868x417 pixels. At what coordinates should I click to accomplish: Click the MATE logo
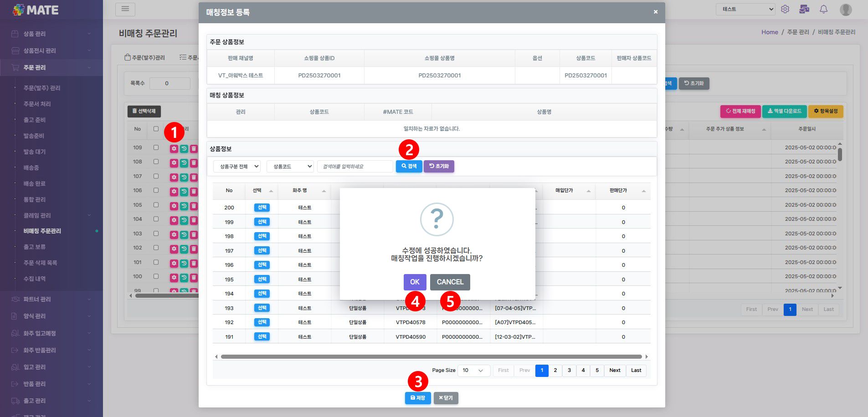36,10
